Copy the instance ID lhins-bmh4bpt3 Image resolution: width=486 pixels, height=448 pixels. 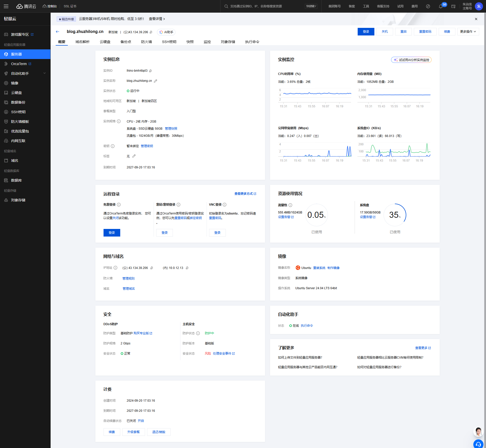(150, 71)
